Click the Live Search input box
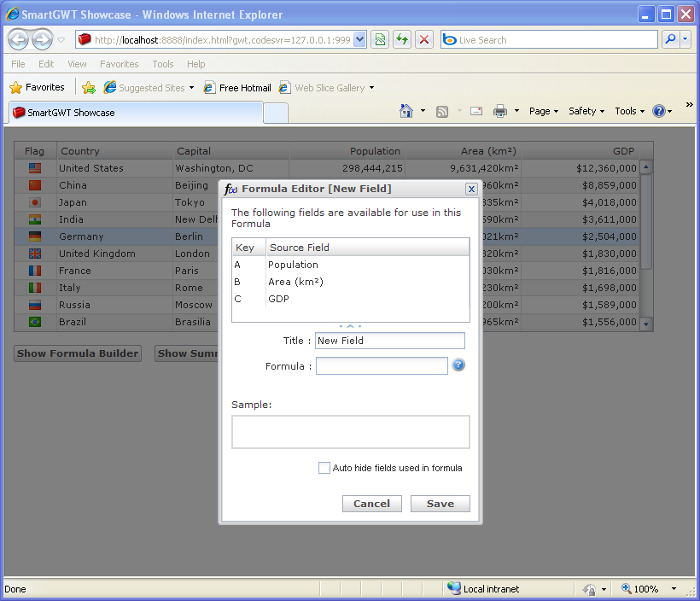The height and width of the screenshot is (601, 700). pyautogui.click(x=549, y=40)
